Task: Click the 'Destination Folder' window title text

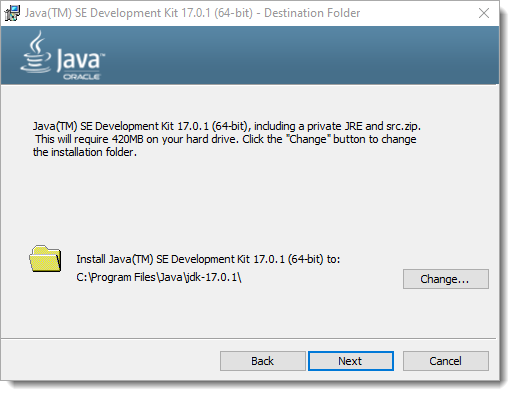Action: (x=312, y=13)
